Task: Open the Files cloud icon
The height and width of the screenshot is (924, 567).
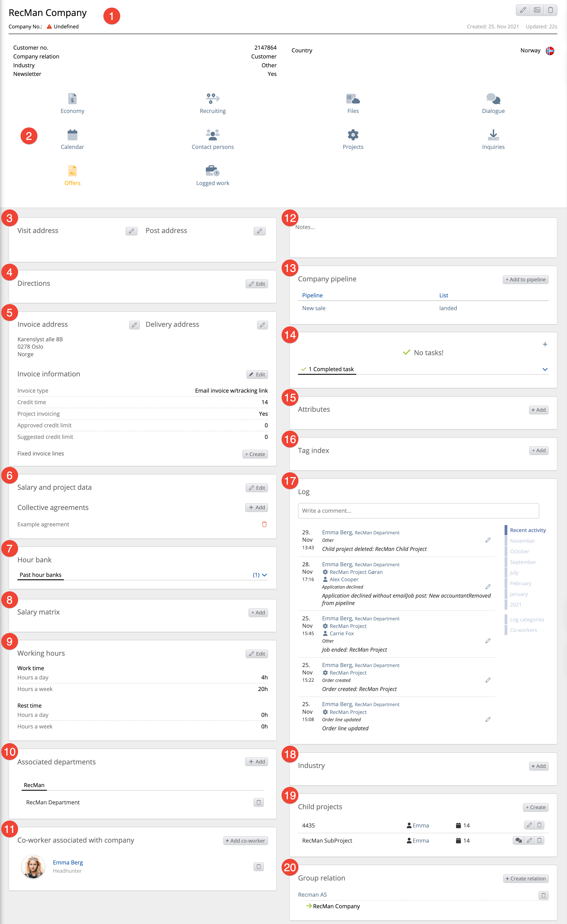Action: [x=353, y=99]
